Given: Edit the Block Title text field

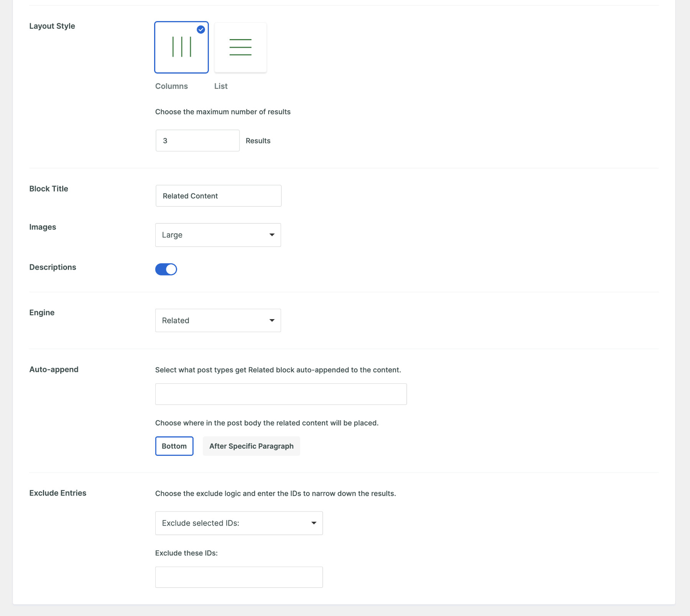Looking at the screenshot, I should [x=219, y=196].
